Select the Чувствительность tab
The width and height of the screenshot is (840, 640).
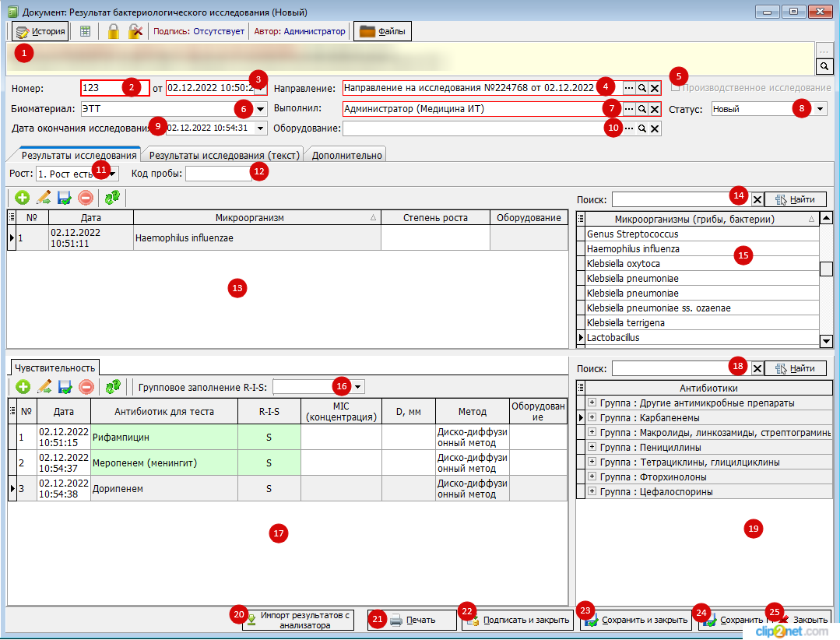[54, 368]
